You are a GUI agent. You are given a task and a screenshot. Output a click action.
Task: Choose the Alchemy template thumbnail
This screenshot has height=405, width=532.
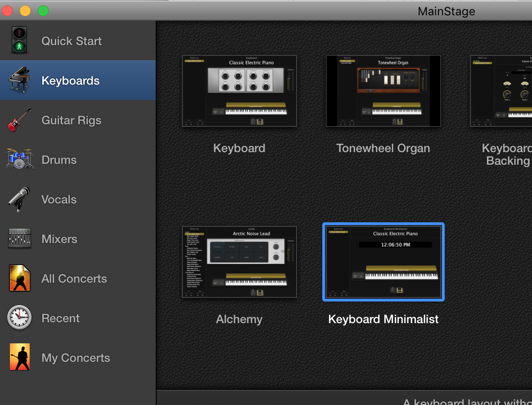coord(239,262)
